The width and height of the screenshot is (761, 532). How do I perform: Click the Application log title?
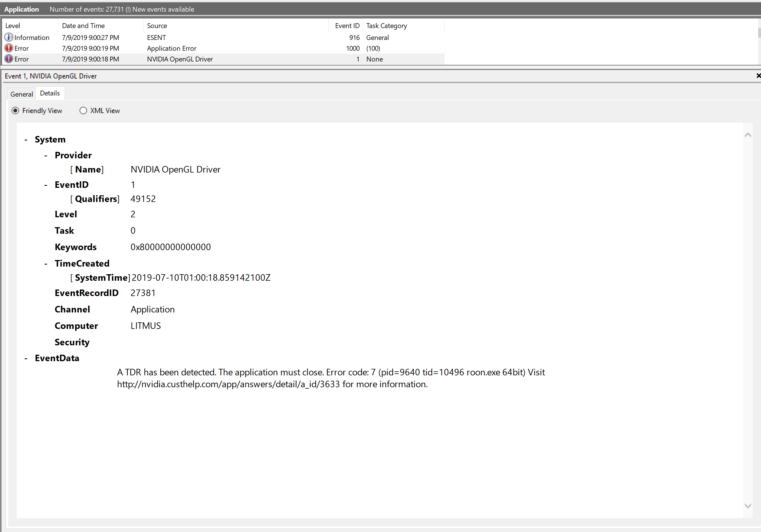point(22,9)
